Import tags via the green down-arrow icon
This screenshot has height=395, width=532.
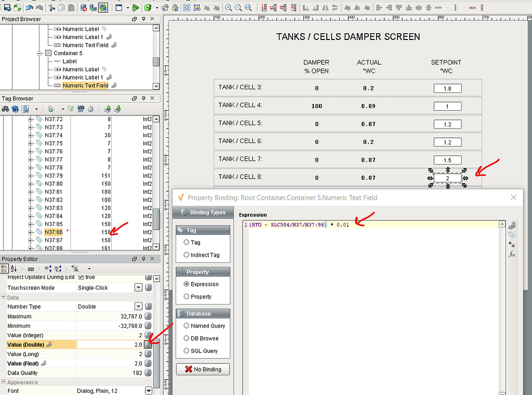click(x=117, y=109)
